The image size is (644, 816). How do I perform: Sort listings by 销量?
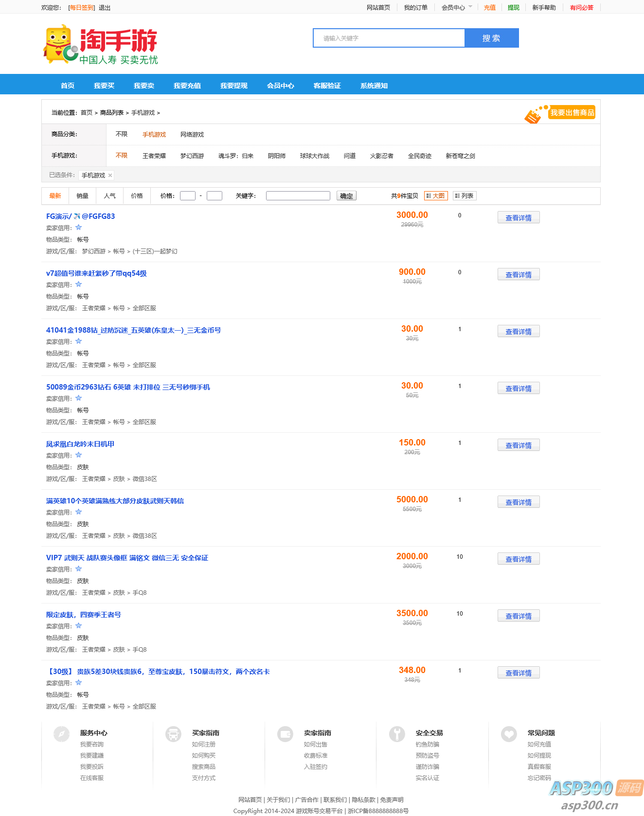click(82, 196)
